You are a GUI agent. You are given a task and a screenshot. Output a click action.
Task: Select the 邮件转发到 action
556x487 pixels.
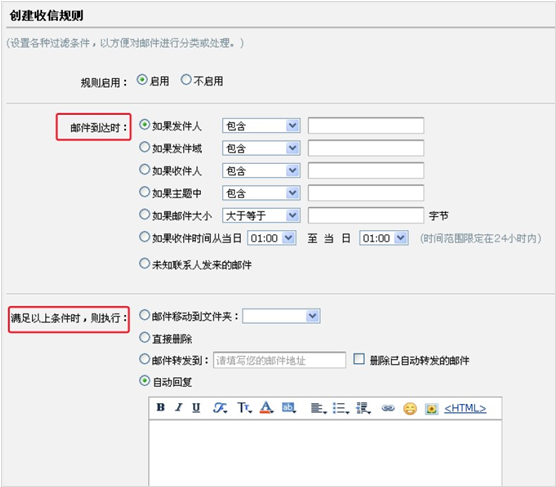pos(144,359)
